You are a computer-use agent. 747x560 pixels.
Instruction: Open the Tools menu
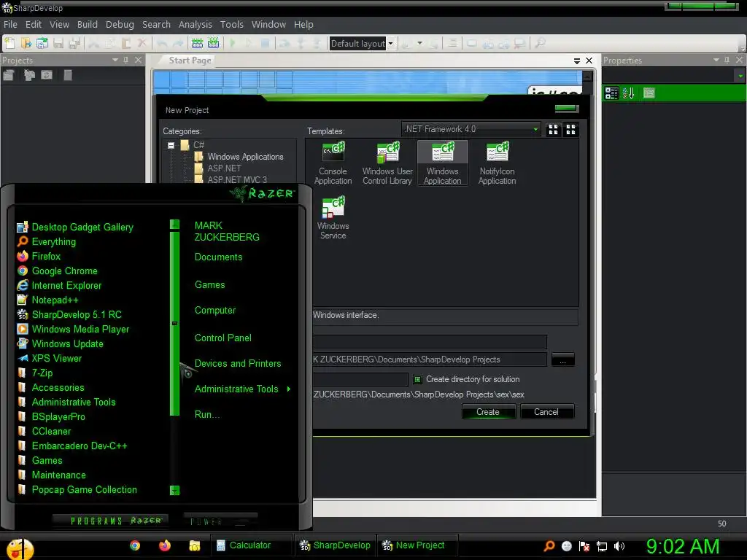(231, 24)
